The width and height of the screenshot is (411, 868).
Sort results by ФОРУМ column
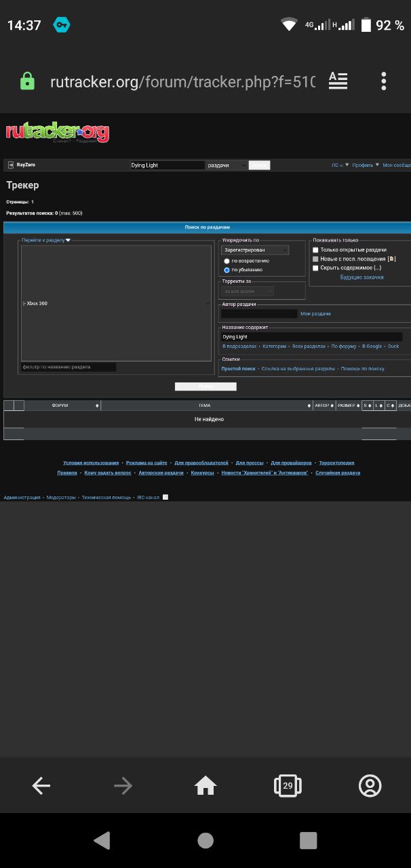click(62, 406)
